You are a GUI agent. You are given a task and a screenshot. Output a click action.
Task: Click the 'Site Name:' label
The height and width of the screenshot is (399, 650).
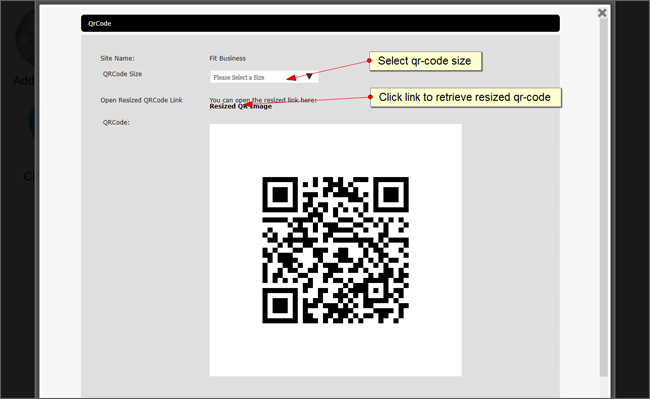click(117, 58)
